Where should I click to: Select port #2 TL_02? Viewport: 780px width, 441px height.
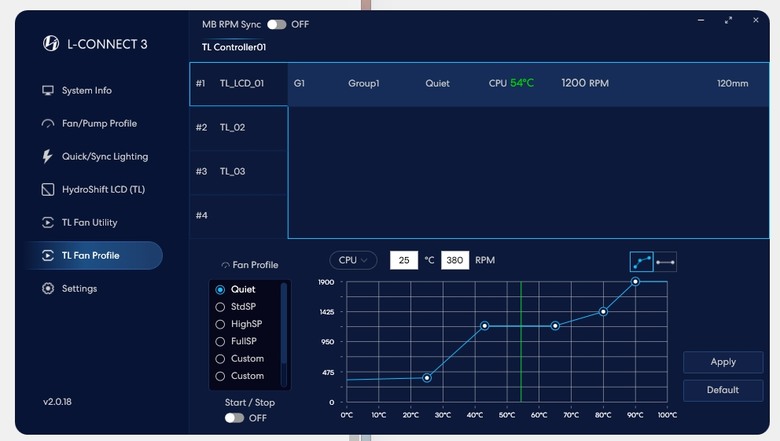(239, 128)
